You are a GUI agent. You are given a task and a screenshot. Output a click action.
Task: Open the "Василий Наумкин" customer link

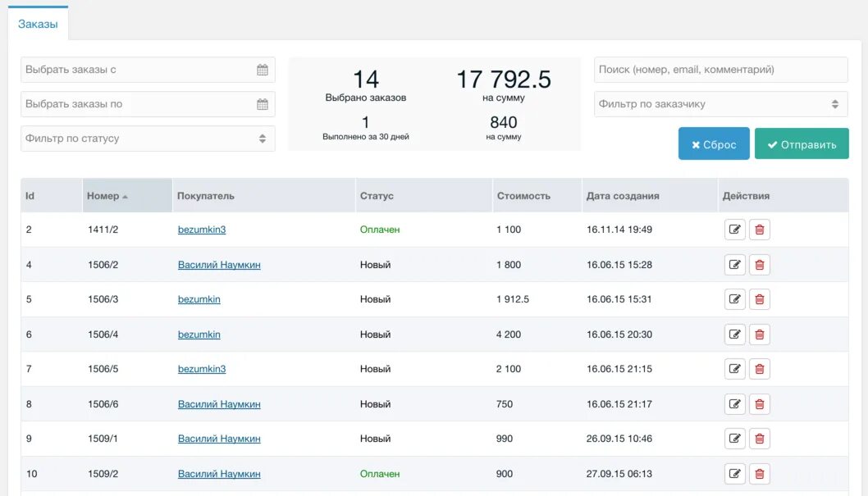219,264
